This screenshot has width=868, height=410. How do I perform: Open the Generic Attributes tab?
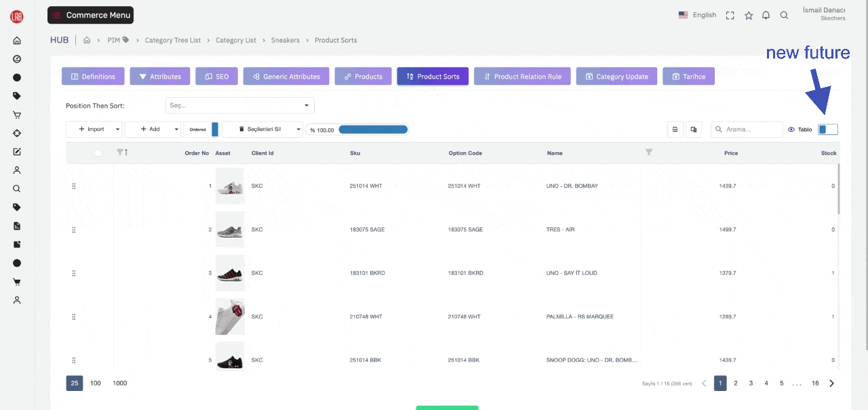(x=286, y=77)
